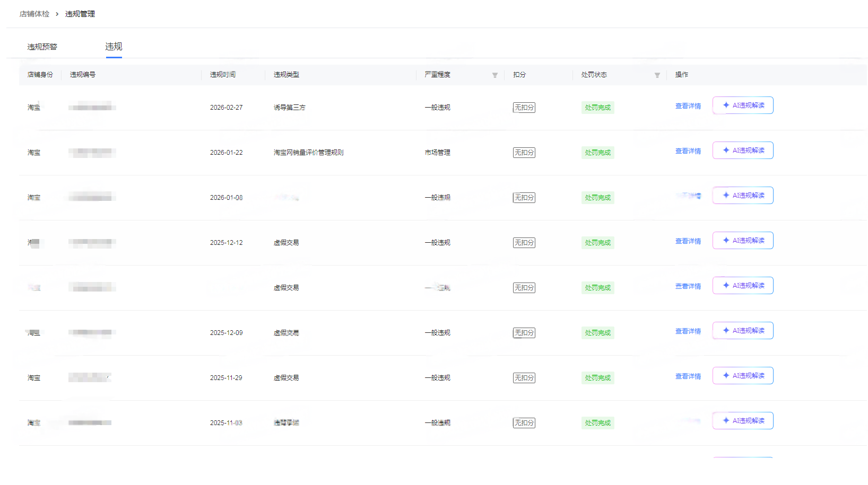Open the 处罚状态 column filter icon
The image size is (868, 485).
pyautogui.click(x=657, y=75)
